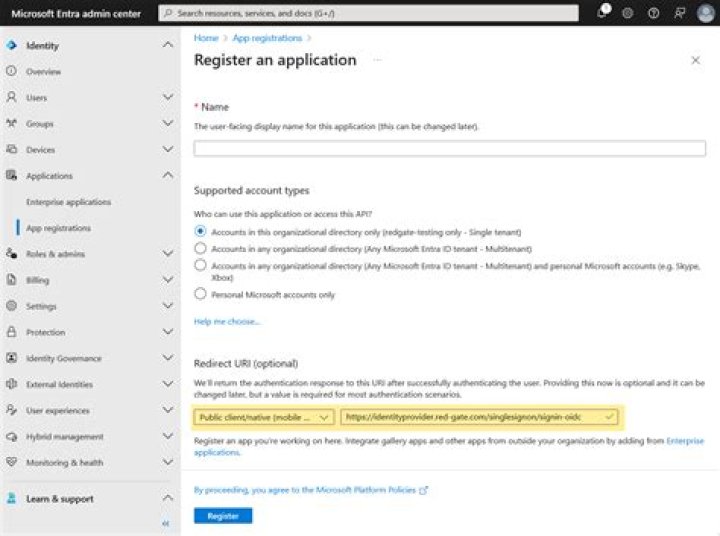Open Enterprise applications in sidebar
Screen dimensions: 720x536
coord(68,202)
